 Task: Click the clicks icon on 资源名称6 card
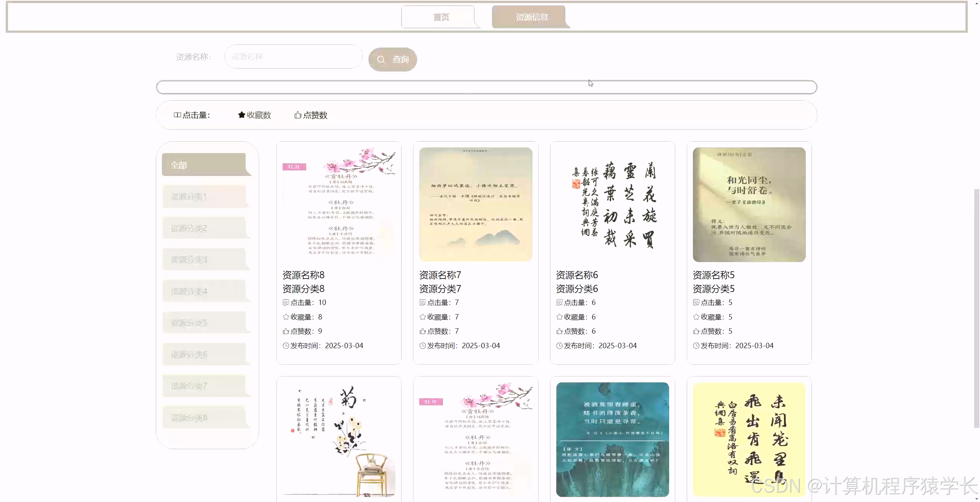tap(559, 302)
